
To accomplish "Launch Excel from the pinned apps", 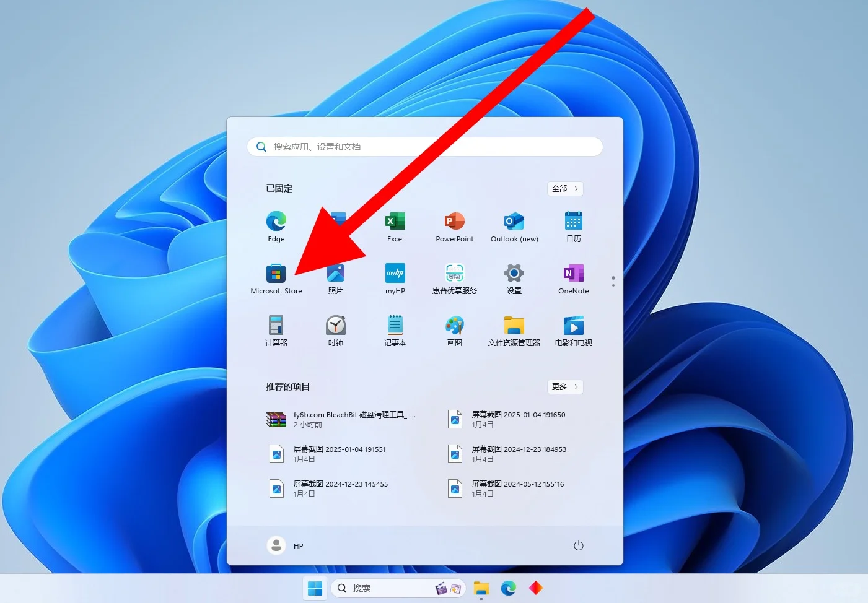I will click(395, 227).
